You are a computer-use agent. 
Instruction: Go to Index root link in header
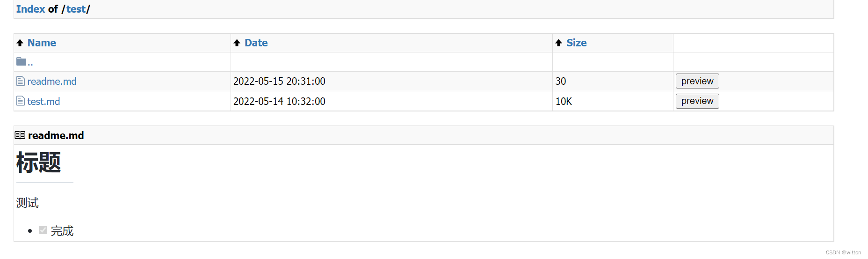(x=30, y=9)
